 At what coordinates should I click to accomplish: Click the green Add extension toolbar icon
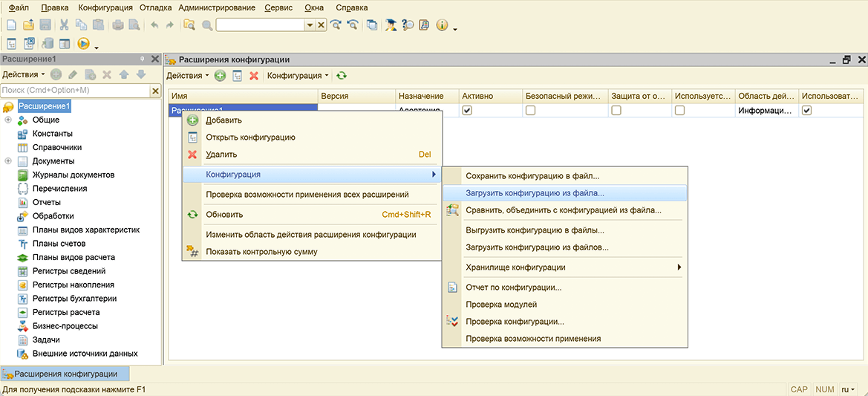point(220,76)
